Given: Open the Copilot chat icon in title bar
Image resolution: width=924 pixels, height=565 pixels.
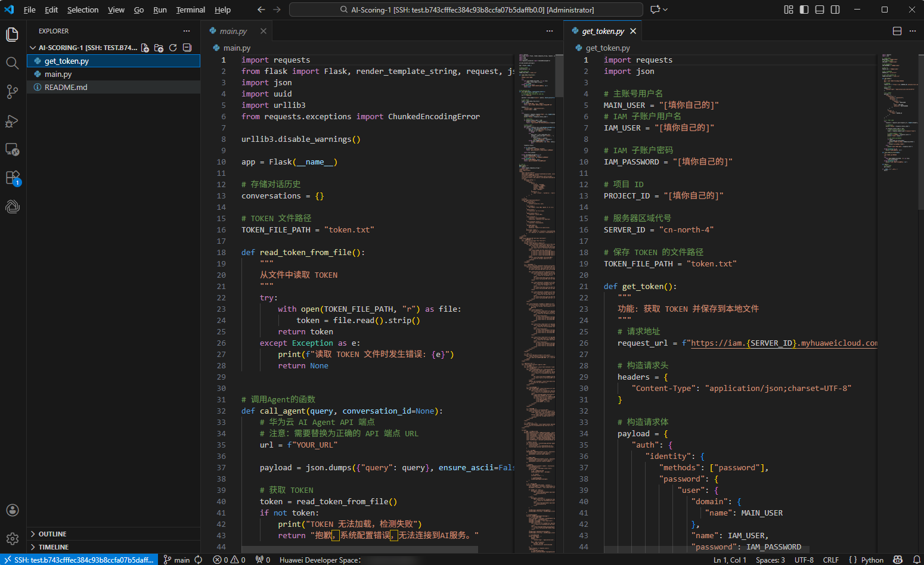Looking at the screenshot, I should tap(655, 10).
